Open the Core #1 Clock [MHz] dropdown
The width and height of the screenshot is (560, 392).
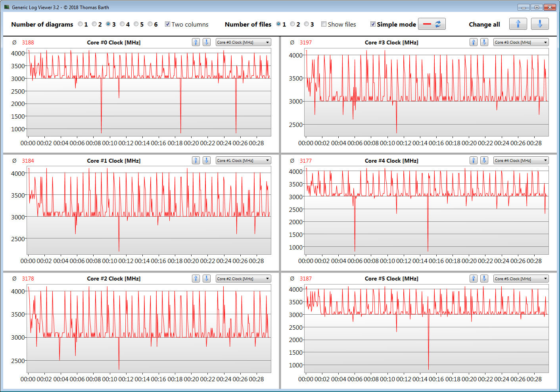pyautogui.click(x=243, y=160)
